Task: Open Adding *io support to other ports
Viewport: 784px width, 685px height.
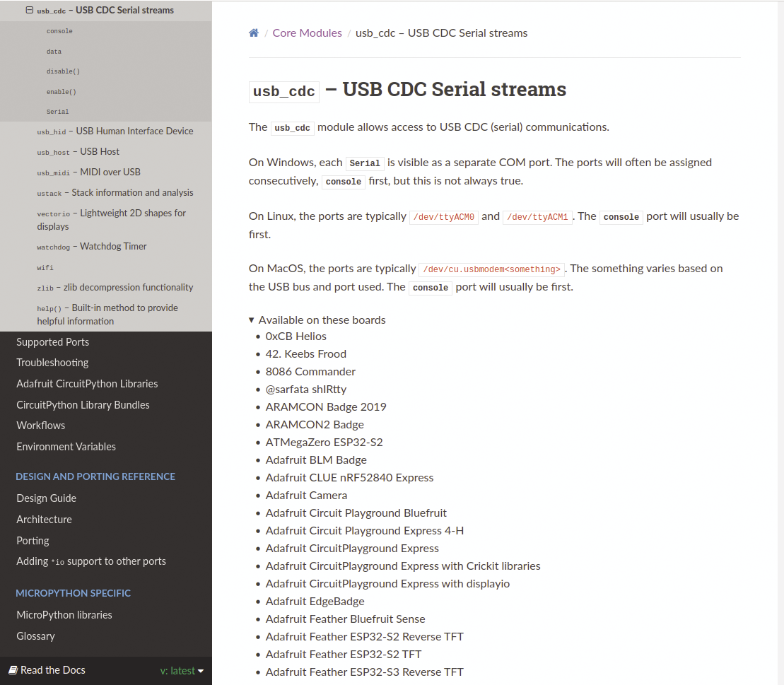Action: point(91,561)
